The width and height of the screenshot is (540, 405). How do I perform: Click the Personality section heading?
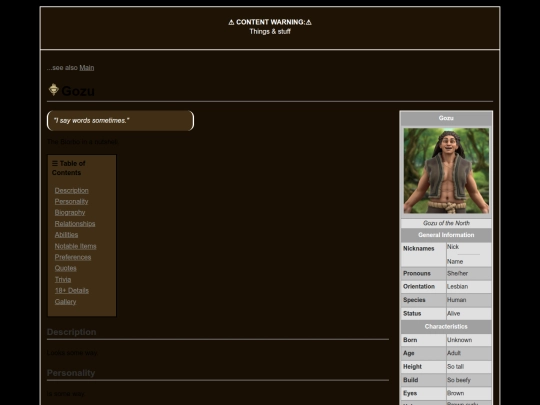click(71, 373)
